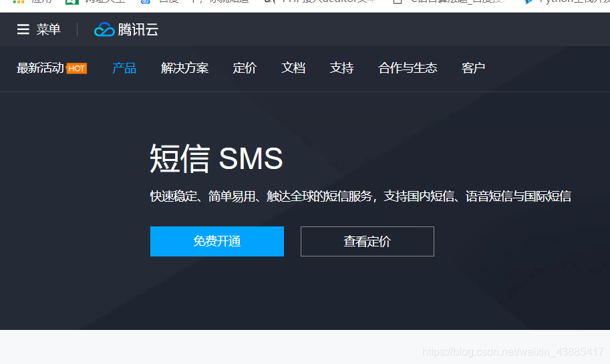Click the blue 免费开通 button
The image size is (610, 364).
217,242
